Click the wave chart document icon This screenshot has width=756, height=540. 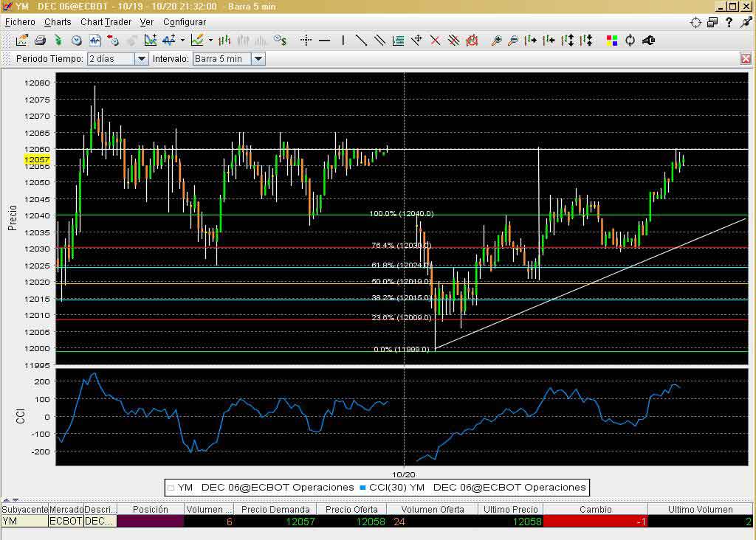(x=95, y=41)
